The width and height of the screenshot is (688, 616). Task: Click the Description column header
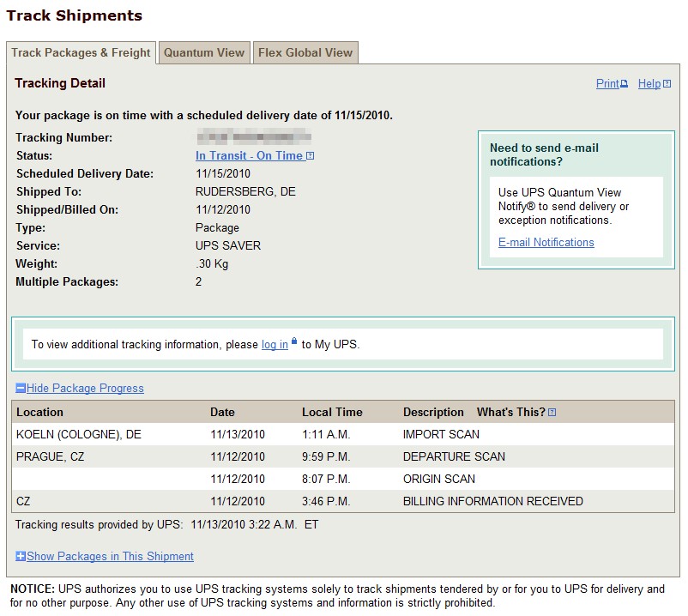(x=433, y=412)
